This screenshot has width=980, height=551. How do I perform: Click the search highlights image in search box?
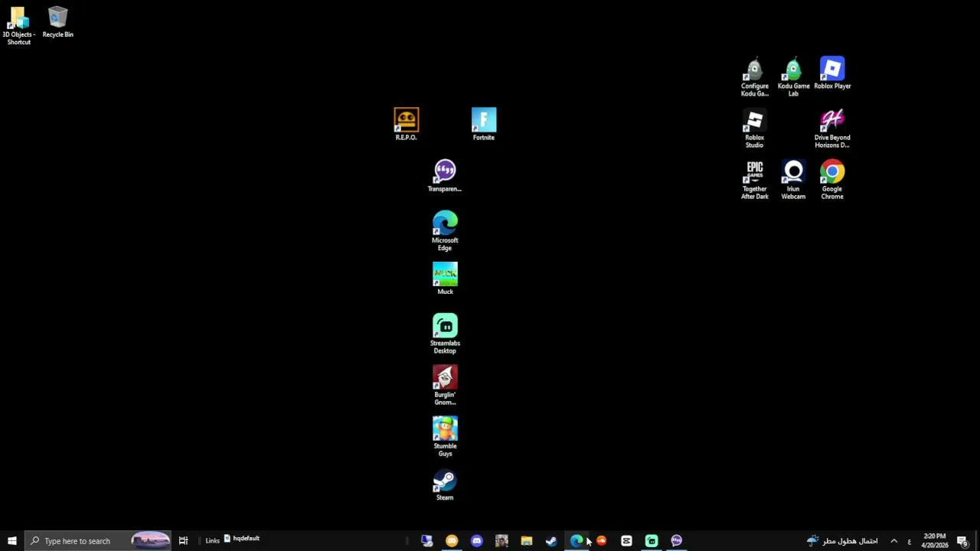(150, 541)
